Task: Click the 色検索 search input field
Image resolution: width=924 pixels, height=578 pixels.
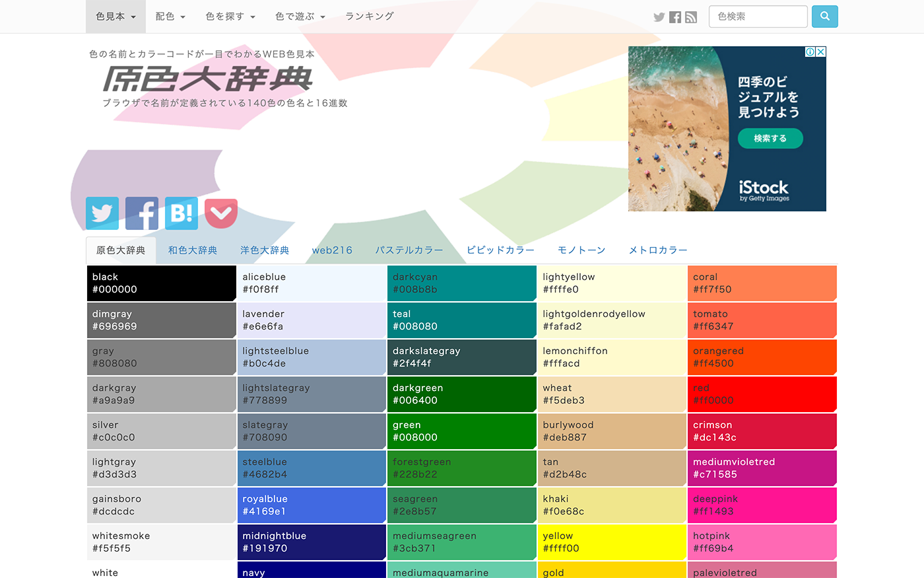Action: click(758, 17)
